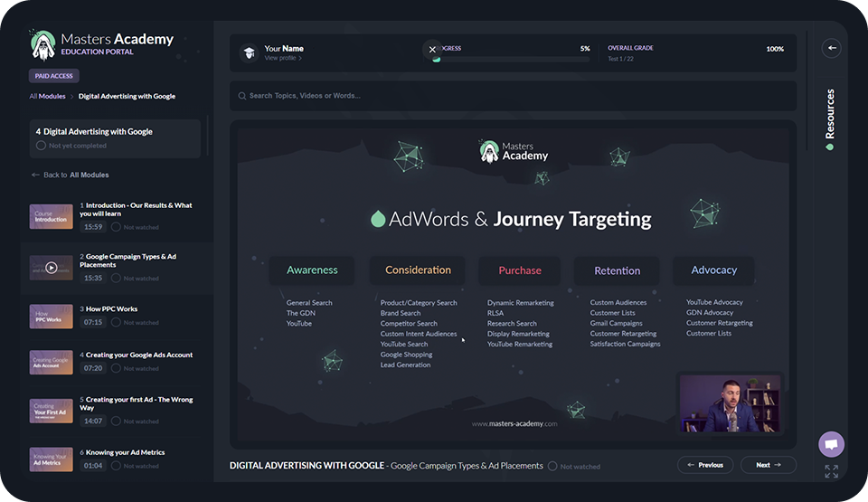Click OVERALL GRADE label
The width and height of the screenshot is (868, 502).
pyautogui.click(x=630, y=48)
